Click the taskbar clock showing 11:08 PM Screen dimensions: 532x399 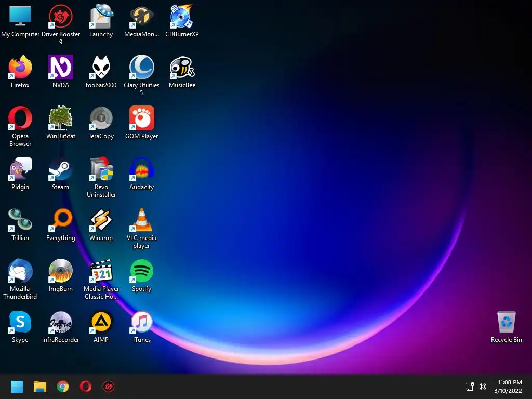coord(508,387)
